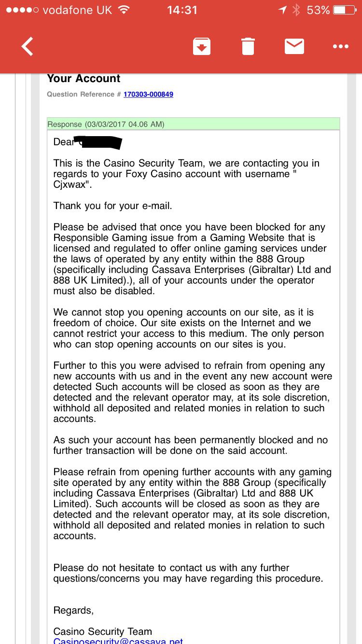This screenshot has width=362, height=644.
Task: Tap the Bluetooth icon in status bar
Action: click(x=296, y=10)
